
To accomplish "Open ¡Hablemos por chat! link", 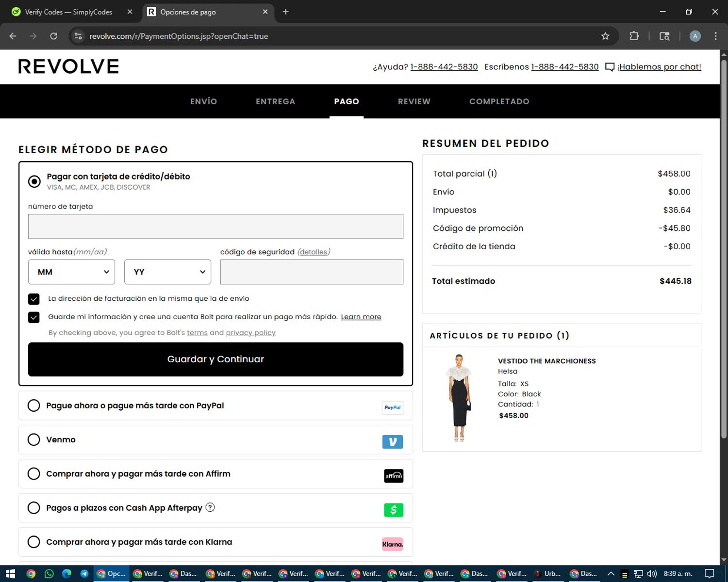I will click(x=659, y=67).
